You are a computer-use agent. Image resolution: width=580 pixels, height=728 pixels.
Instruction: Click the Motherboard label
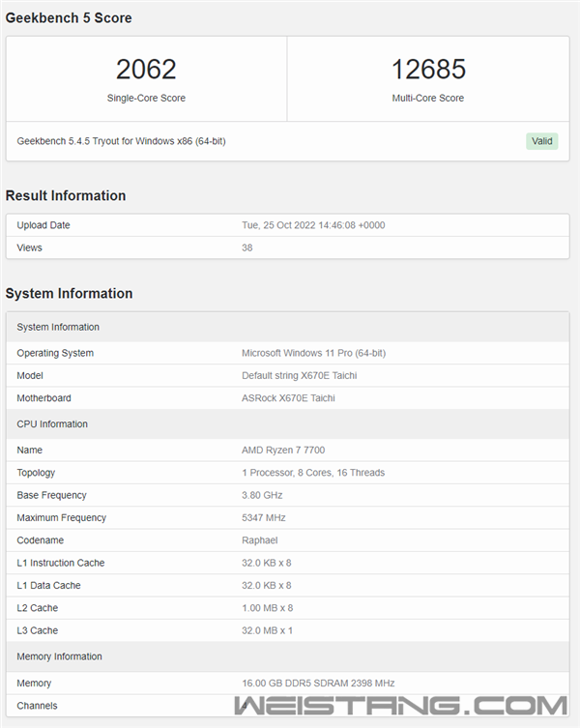43,398
